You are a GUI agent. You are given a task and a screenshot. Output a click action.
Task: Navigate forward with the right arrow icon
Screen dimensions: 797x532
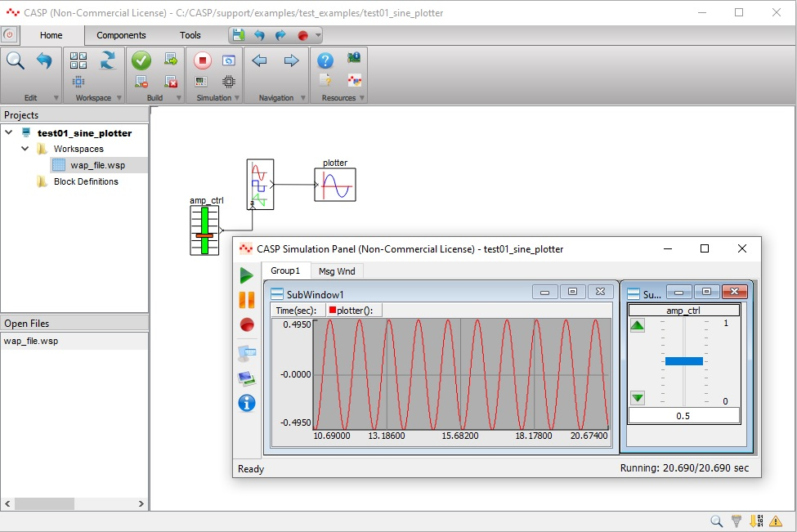[291, 61]
